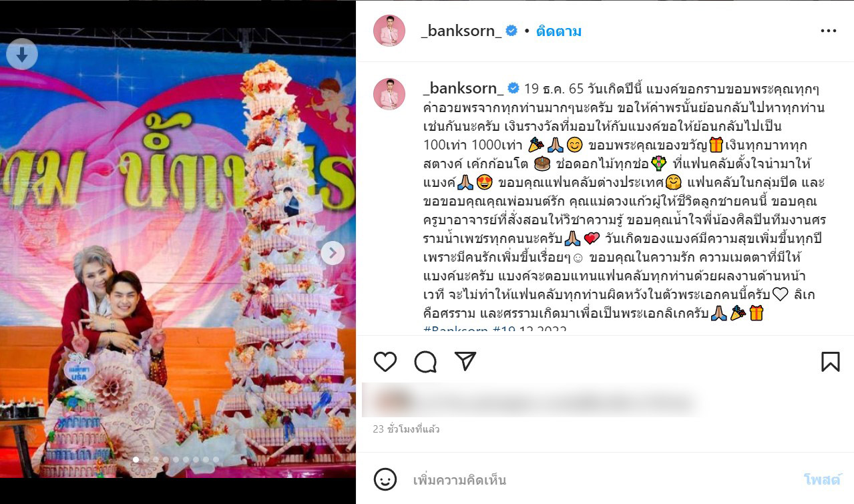Viewport: 854px width, 504px height.
Task: Click the download arrow icon on photo
Action: (x=21, y=55)
